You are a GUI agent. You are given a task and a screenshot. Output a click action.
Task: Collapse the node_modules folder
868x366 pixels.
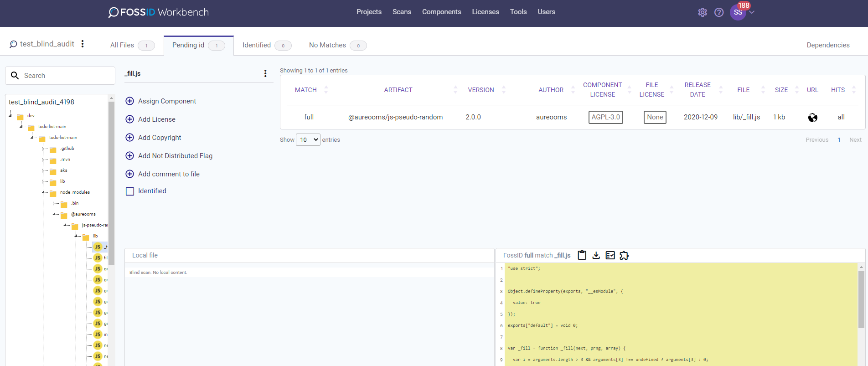click(43, 192)
